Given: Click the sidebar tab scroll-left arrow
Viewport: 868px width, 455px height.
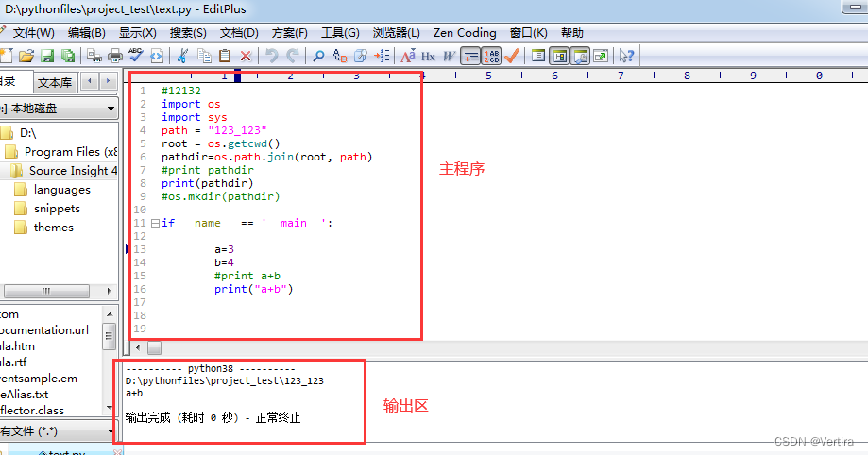Looking at the screenshot, I should point(90,81).
